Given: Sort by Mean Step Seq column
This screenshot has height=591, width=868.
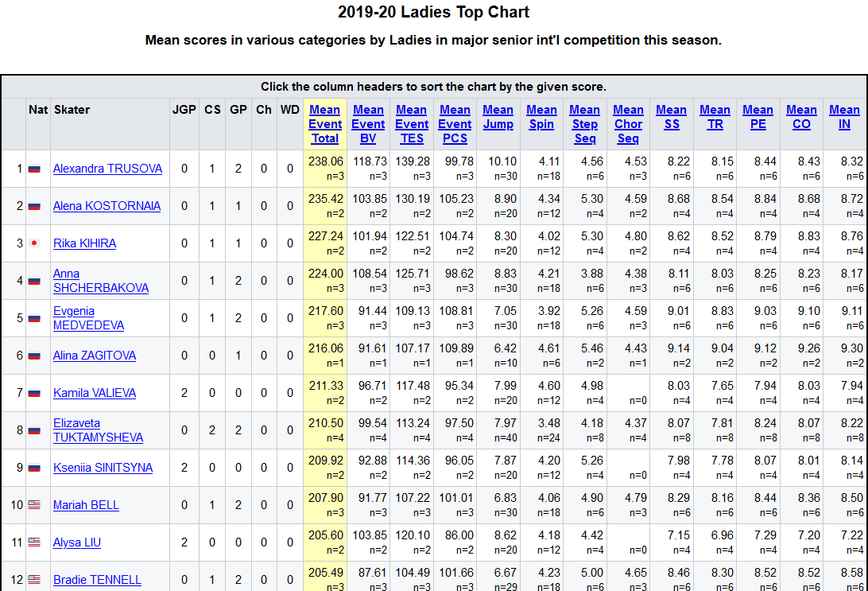Looking at the screenshot, I should (x=584, y=124).
